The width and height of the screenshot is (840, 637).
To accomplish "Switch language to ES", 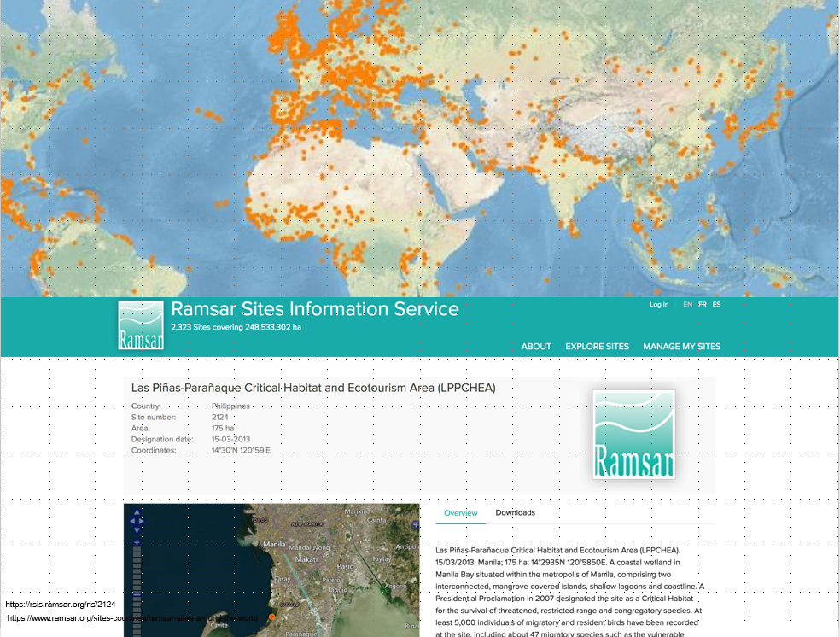I will click(x=717, y=304).
